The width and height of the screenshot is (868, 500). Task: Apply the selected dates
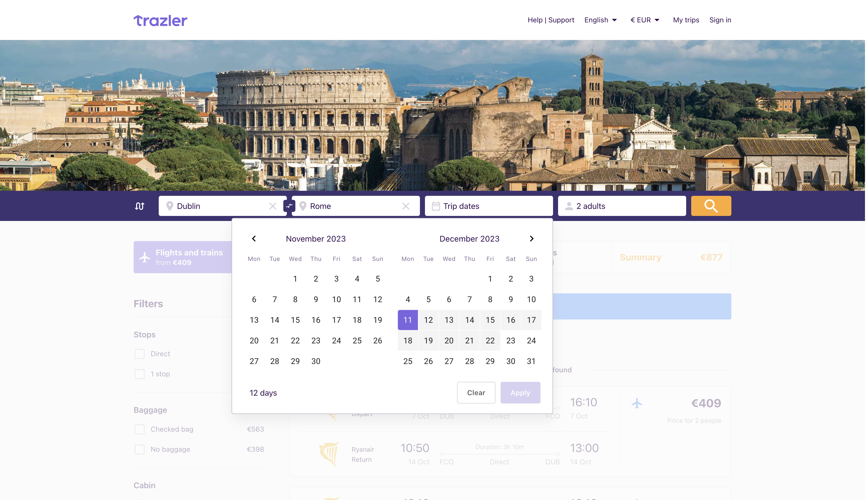[x=520, y=392]
